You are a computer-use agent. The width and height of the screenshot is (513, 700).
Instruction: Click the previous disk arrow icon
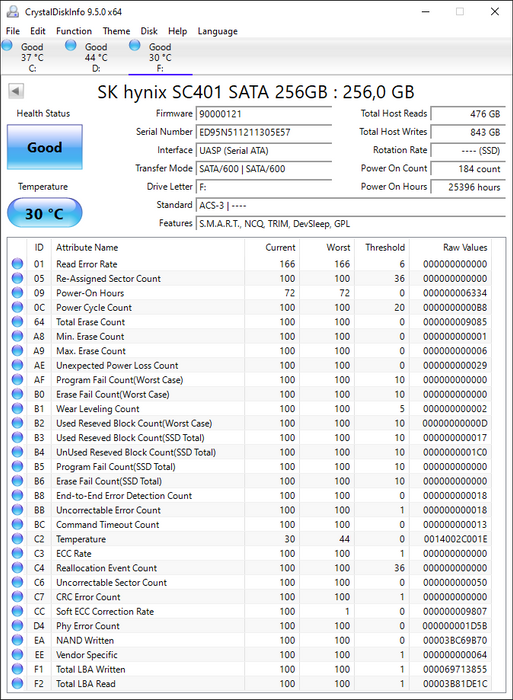tap(16, 91)
